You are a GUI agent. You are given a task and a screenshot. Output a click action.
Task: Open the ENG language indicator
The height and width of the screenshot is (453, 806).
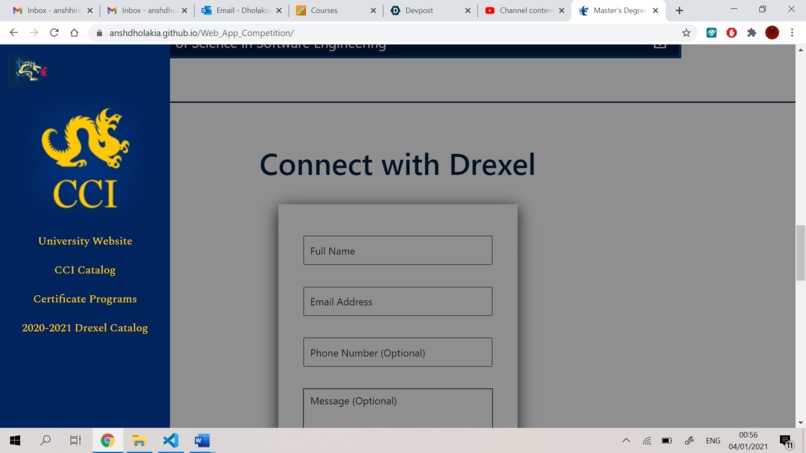pyautogui.click(x=713, y=441)
